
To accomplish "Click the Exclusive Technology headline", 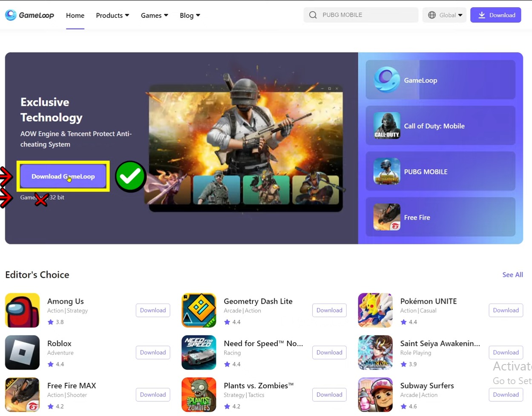I will click(52, 110).
